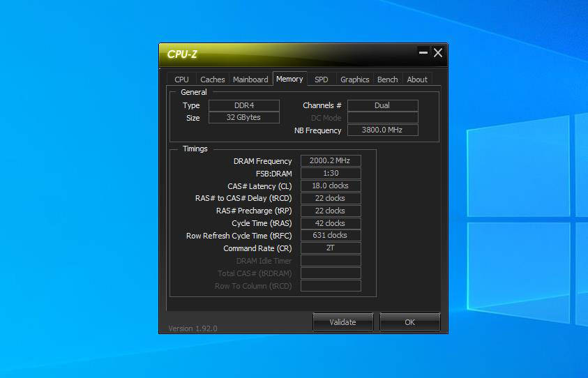Image resolution: width=588 pixels, height=378 pixels.
Task: Click the tRAS 42 clocks value
Action: tap(331, 223)
